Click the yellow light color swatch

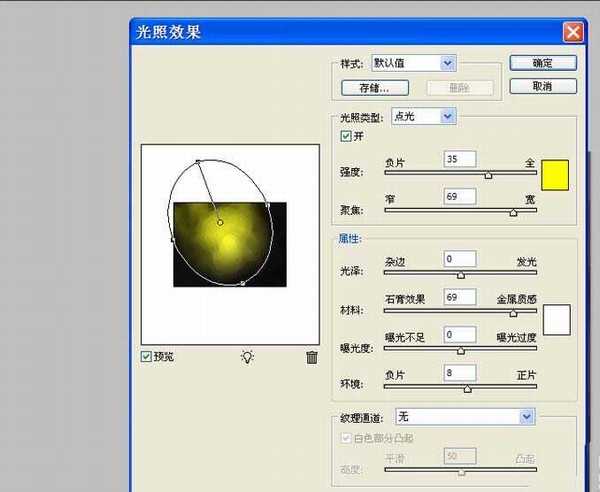pyautogui.click(x=555, y=174)
